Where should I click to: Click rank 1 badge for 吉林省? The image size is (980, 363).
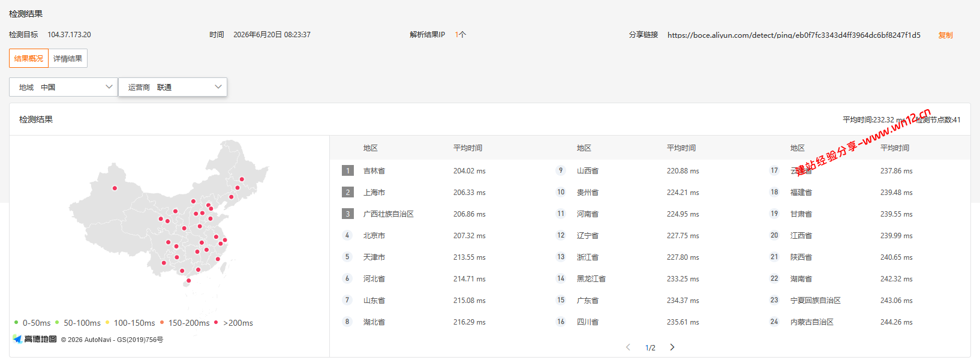click(348, 170)
